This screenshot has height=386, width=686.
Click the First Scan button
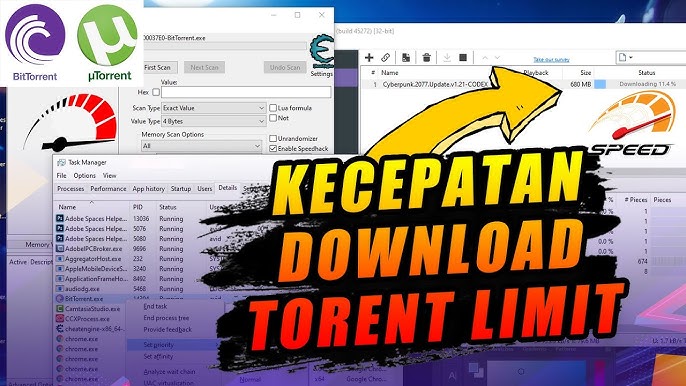tap(159, 67)
